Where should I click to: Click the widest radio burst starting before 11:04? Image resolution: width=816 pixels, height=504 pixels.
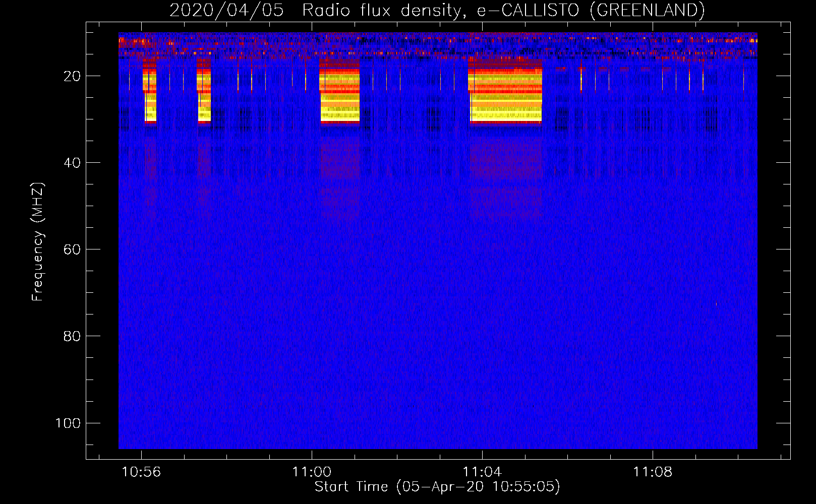tap(505, 91)
